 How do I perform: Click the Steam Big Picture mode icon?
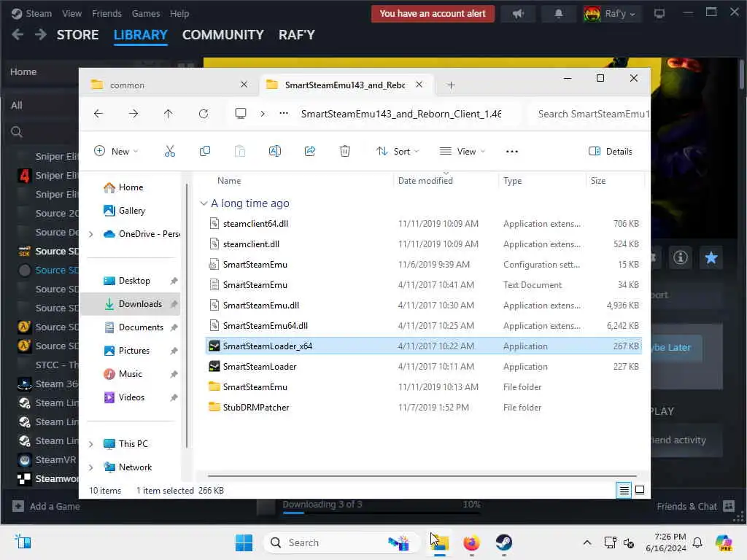(659, 14)
